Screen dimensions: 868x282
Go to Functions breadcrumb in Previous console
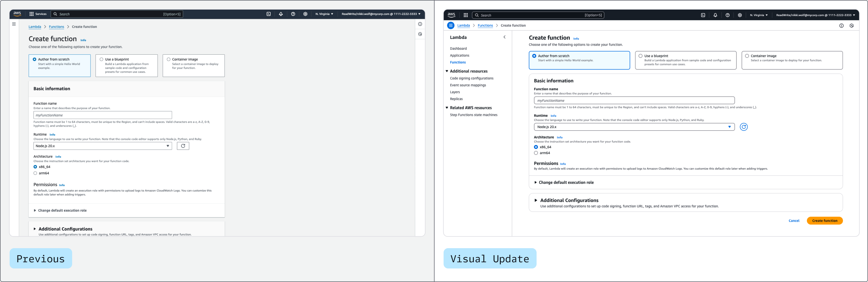click(x=57, y=27)
